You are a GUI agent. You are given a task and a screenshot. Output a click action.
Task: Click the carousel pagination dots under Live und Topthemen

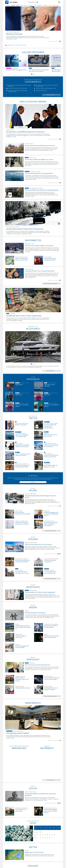33,74
